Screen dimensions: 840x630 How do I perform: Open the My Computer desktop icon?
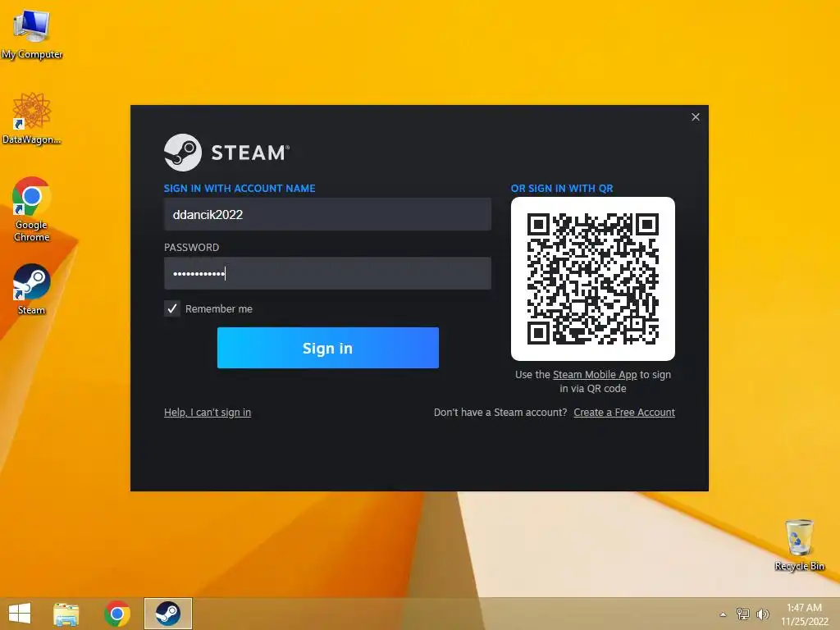pos(32,34)
